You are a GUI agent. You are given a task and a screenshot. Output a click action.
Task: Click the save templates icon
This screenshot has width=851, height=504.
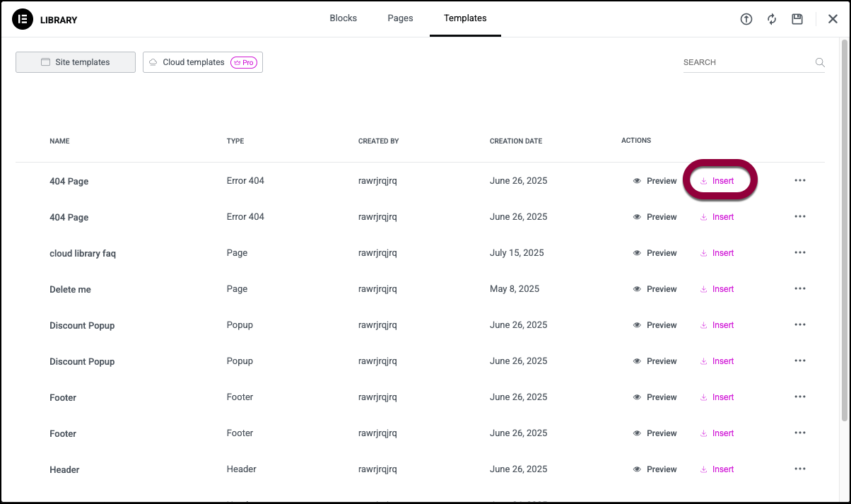[x=797, y=19]
